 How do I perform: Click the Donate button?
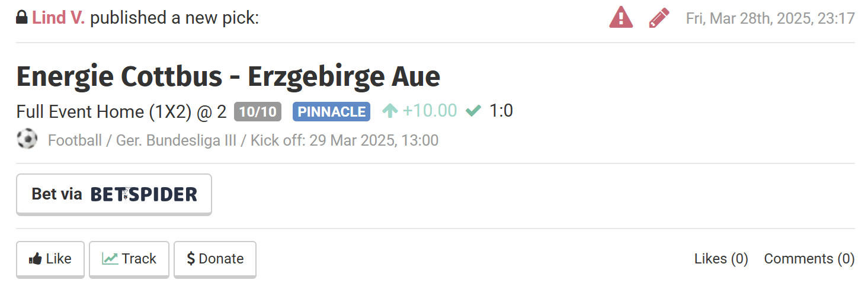[214, 259]
